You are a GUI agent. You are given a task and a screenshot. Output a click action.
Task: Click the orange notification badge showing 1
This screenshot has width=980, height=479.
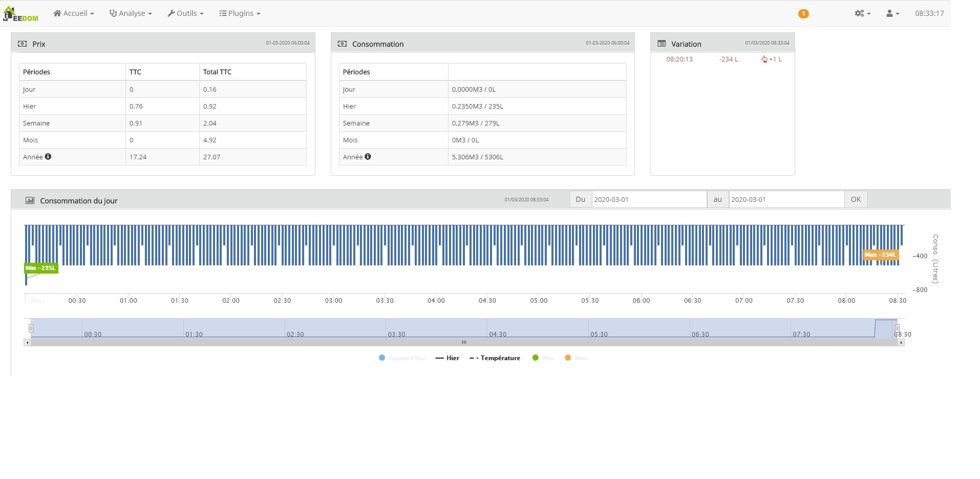tap(803, 14)
